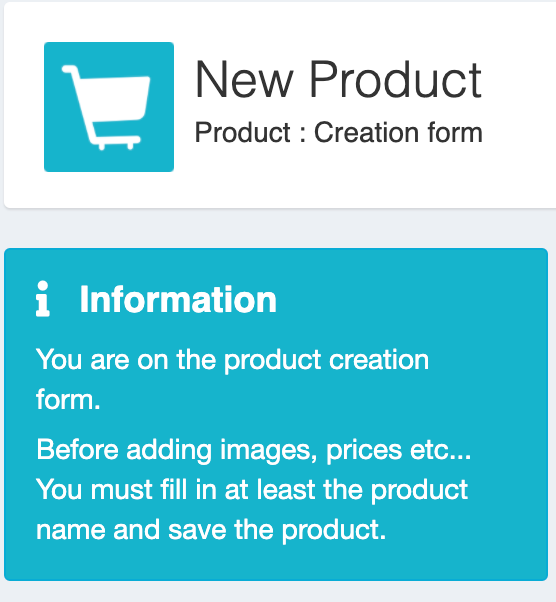Click the word 'form.' in info panel
Screen dimensions: 556x602
(68, 400)
